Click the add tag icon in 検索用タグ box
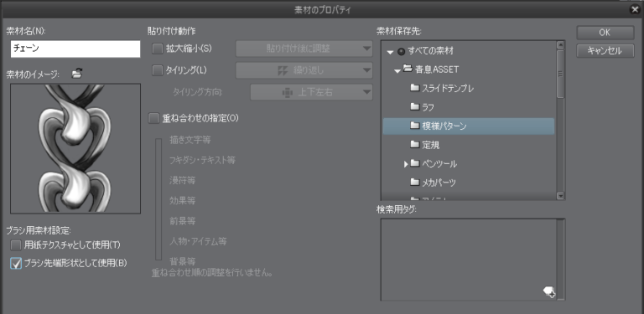Screen dimensions: 644x314 click(x=549, y=291)
